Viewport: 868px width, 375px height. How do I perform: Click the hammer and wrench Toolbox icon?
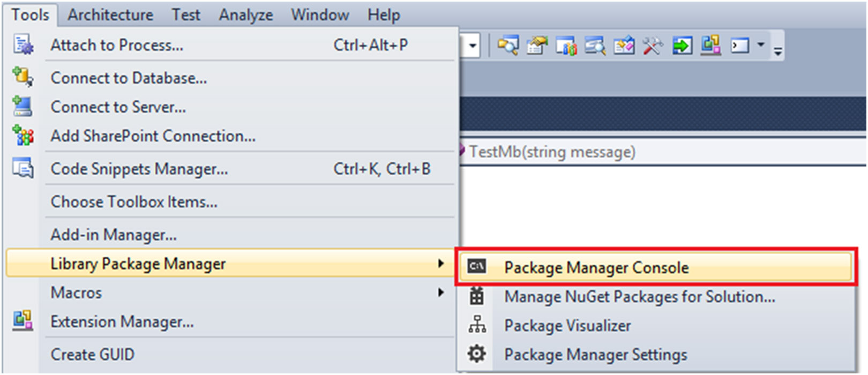point(653,46)
